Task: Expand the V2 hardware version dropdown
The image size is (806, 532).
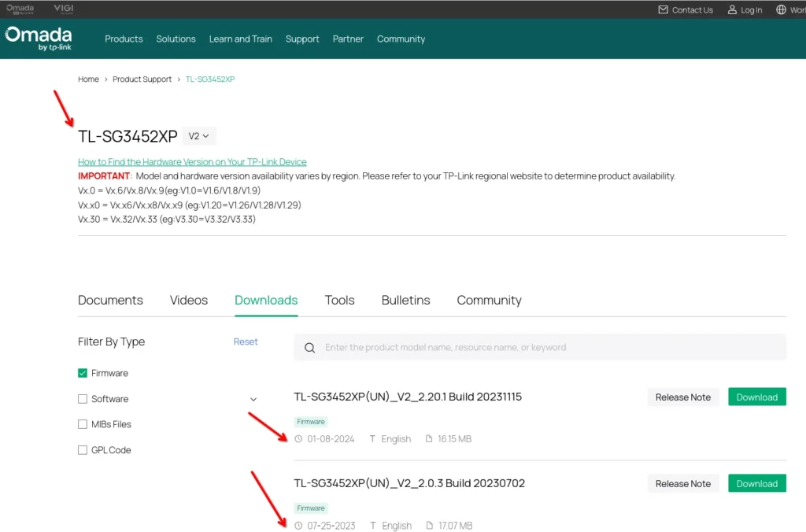Action: [199, 136]
